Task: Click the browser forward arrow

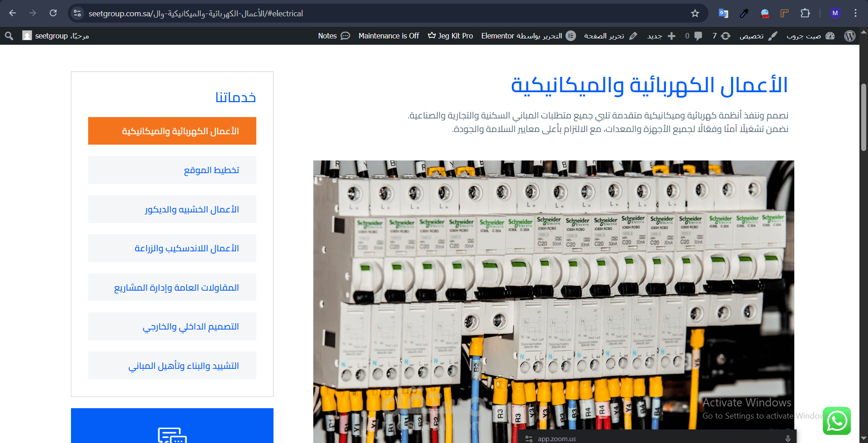Action: click(x=33, y=13)
